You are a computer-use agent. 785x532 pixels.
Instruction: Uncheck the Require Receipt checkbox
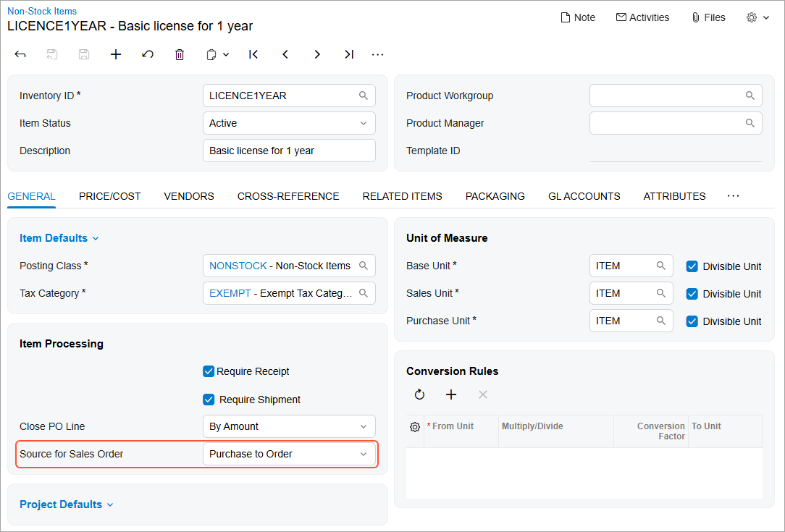pyautogui.click(x=209, y=371)
